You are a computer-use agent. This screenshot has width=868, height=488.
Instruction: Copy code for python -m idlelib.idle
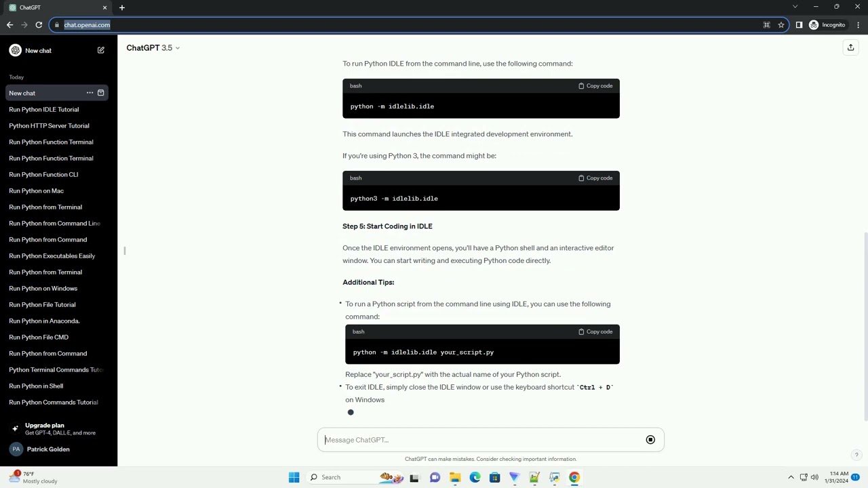click(595, 86)
